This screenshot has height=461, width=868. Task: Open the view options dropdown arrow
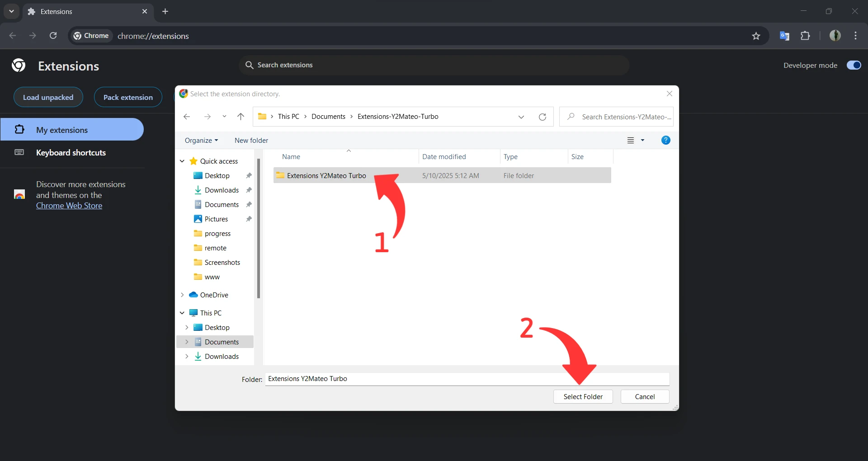(x=642, y=140)
